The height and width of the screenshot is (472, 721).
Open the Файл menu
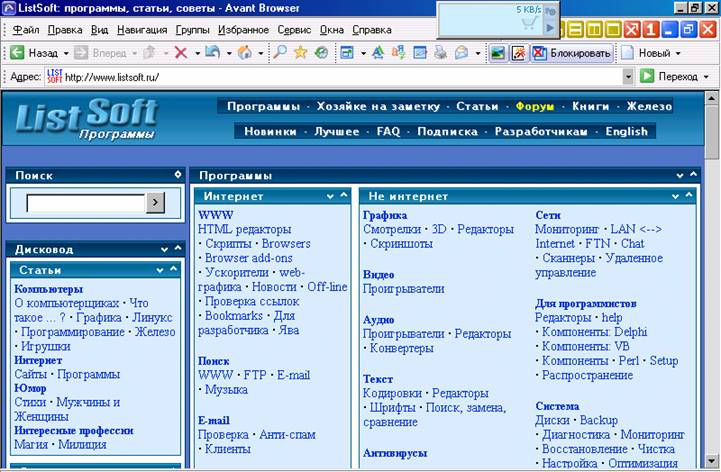[26, 30]
